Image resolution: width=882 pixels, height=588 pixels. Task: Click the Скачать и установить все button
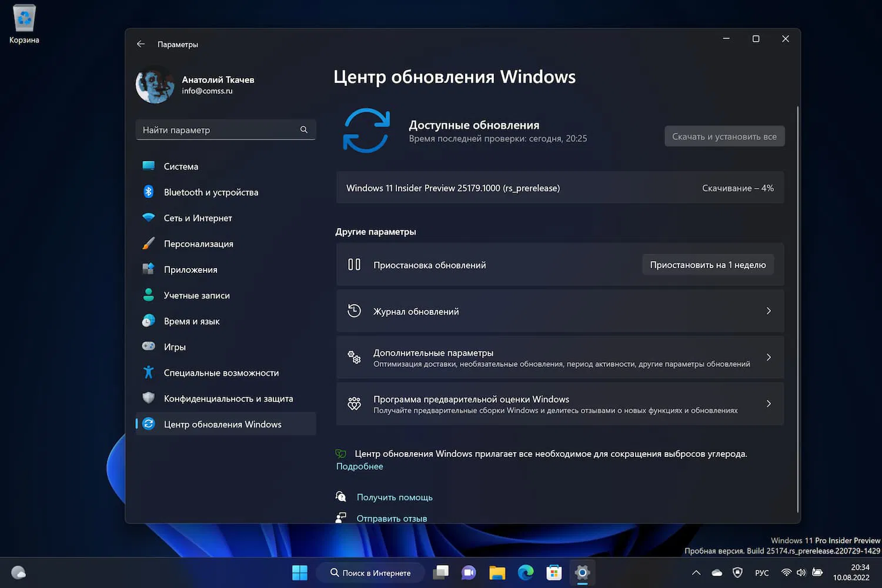coord(724,136)
